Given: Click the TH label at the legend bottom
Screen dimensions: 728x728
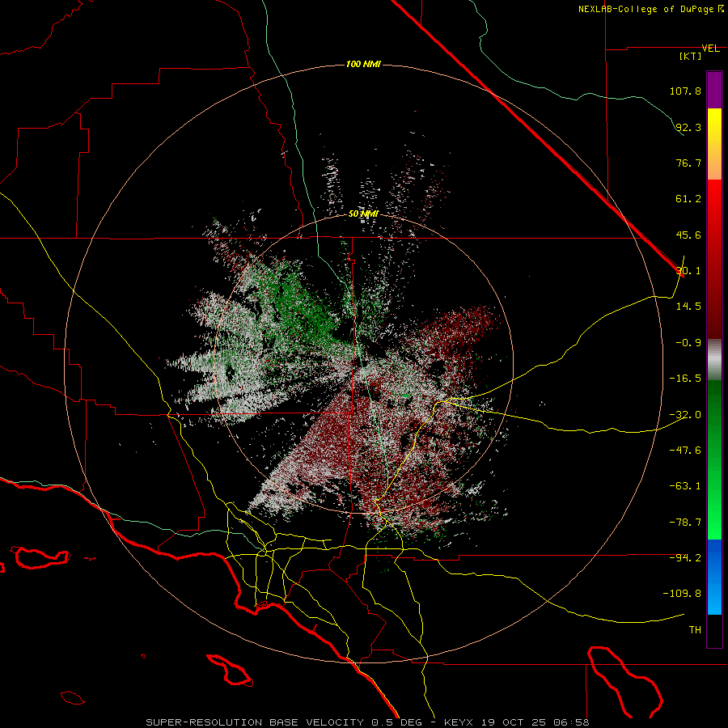Looking at the screenshot, I should click(x=695, y=630).
